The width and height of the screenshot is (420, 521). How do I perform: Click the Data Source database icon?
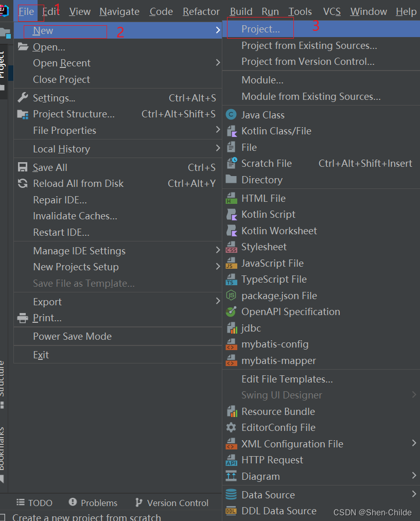(231, 495)
